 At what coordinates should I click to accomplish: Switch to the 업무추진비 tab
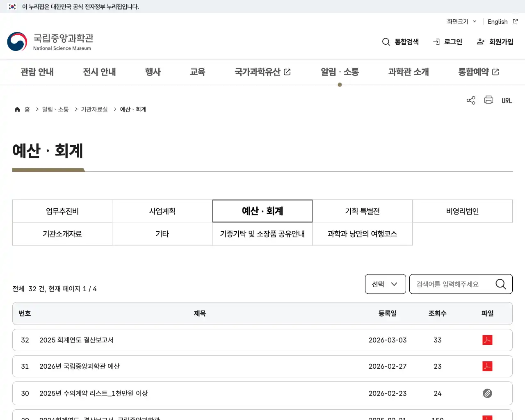(62, 211)
